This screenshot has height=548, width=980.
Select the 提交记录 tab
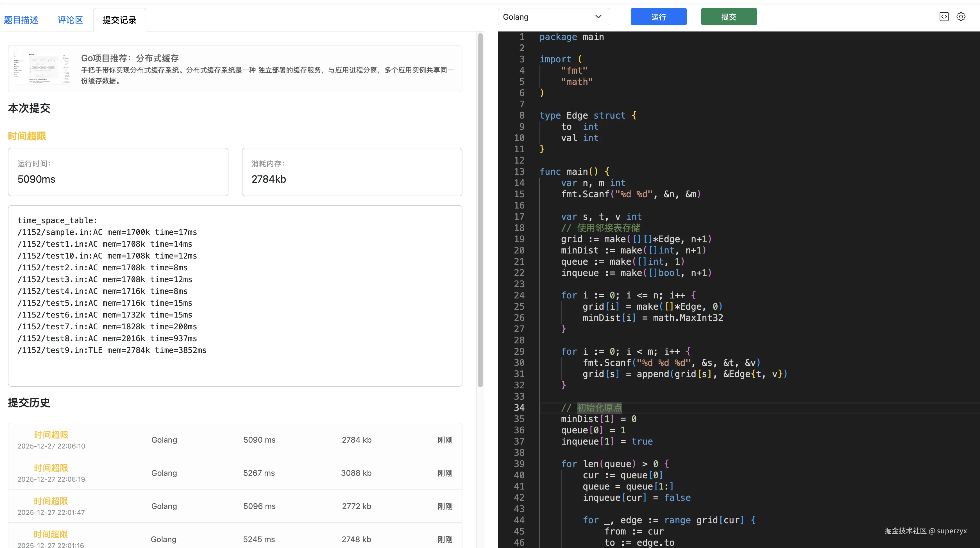point(119,20)
